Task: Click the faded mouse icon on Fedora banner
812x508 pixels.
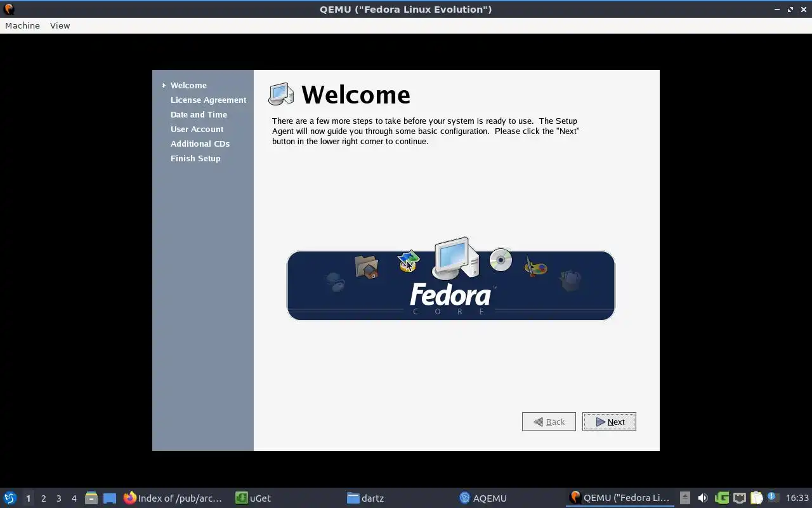Action: tap(335, 281)
